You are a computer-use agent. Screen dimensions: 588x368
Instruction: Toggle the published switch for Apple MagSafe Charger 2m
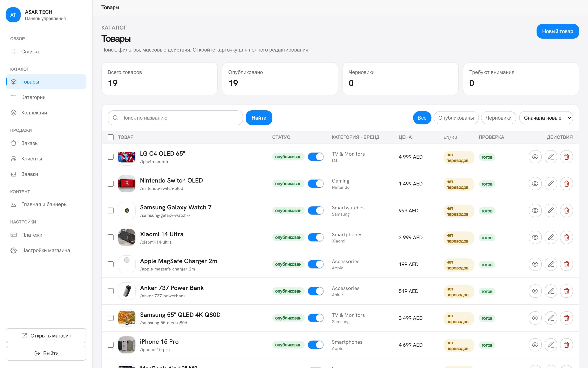pos(316,264)
